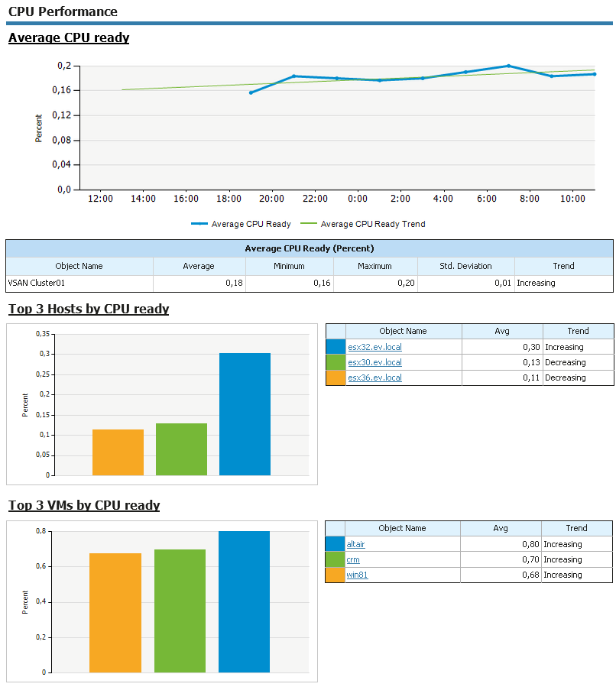This screenshot has height=687, width=616.
Task: Click the CPU Performance section title
Action: click(x=63, y=11)
